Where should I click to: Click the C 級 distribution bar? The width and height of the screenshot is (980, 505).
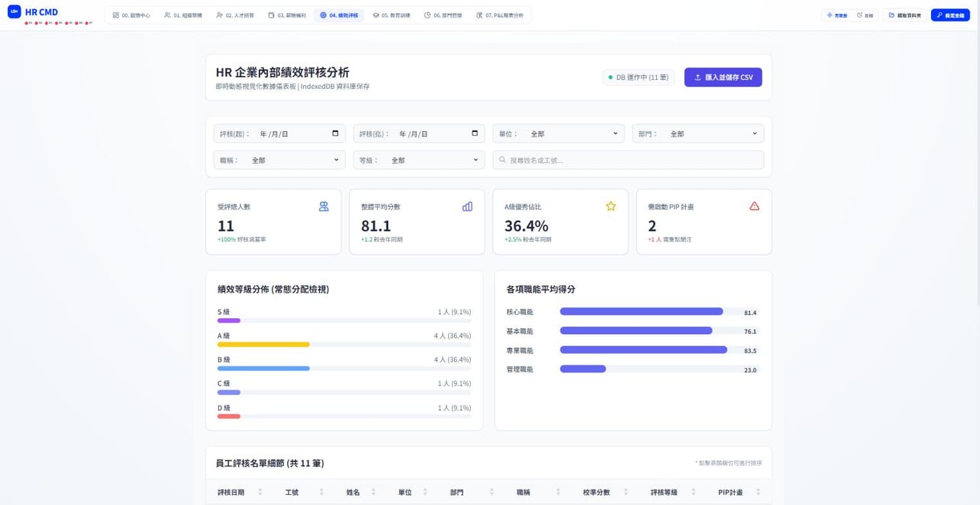pos(229,392)
